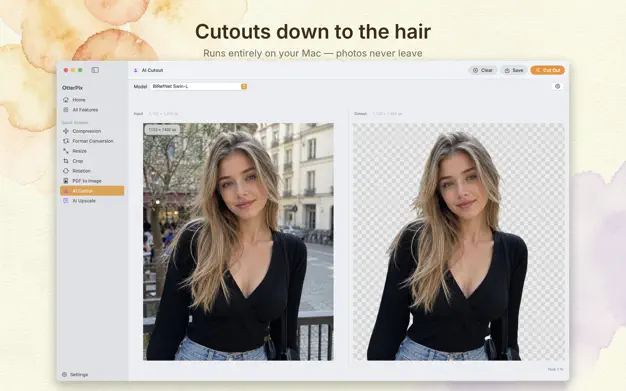Image resolution: width=626 pixels, height=391 pixels.
Task: Click the Save button
Action: [x=514, y=70]
